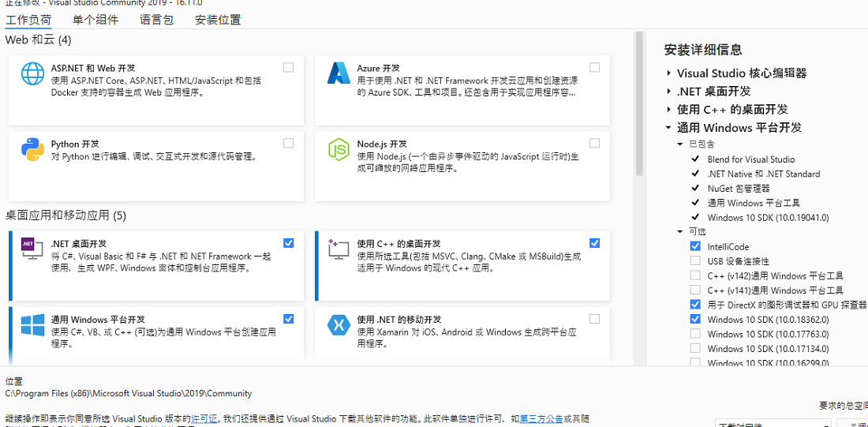Uncheck the IntelliCode optional component
The height and width of the screenshot is (427, 868).
(695, 246)
